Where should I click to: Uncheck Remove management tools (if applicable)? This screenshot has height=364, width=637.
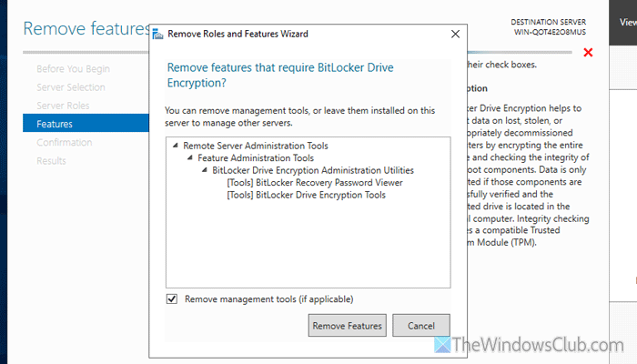click(172, 299)
